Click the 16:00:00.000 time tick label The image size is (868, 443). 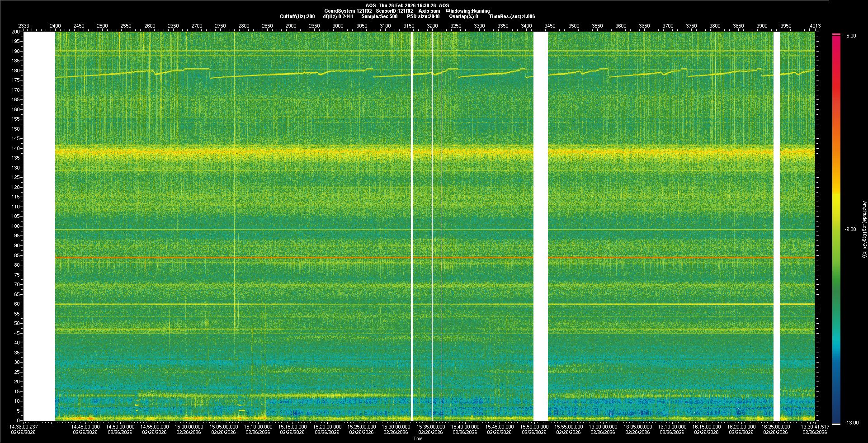coord(603,427)
